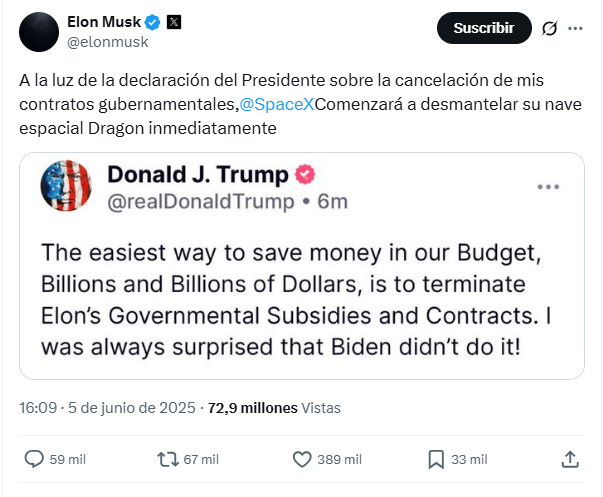
Task: Click the @elonmusk handle
Action: (108, 42)
